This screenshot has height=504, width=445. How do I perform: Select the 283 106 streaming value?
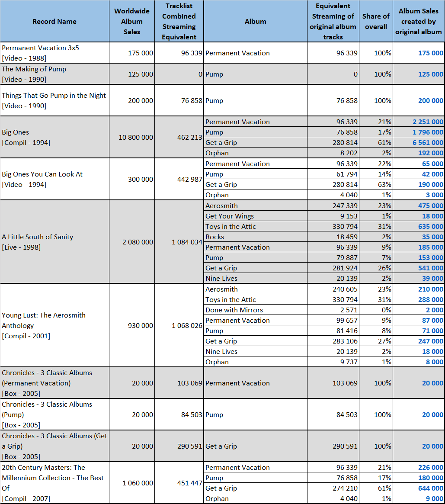click(x=345, y=341)
